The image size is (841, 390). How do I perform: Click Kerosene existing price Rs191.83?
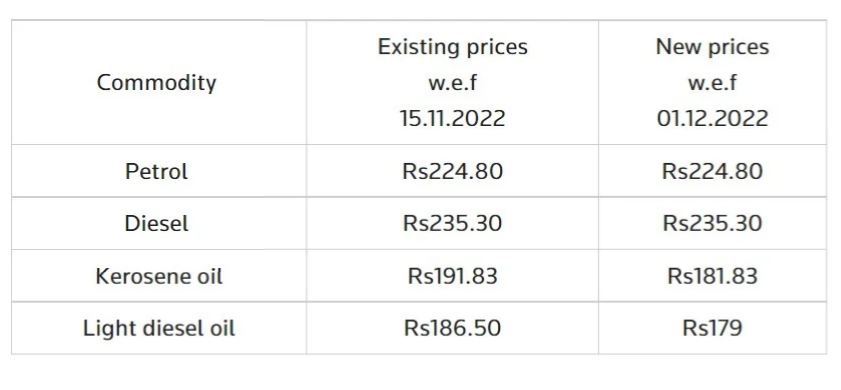[x=453, y=276]
